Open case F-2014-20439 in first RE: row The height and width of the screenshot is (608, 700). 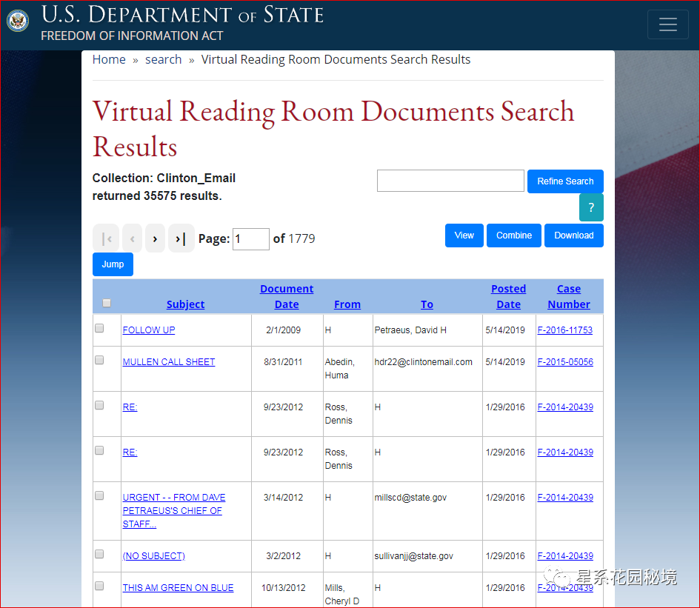click(565, 407)
